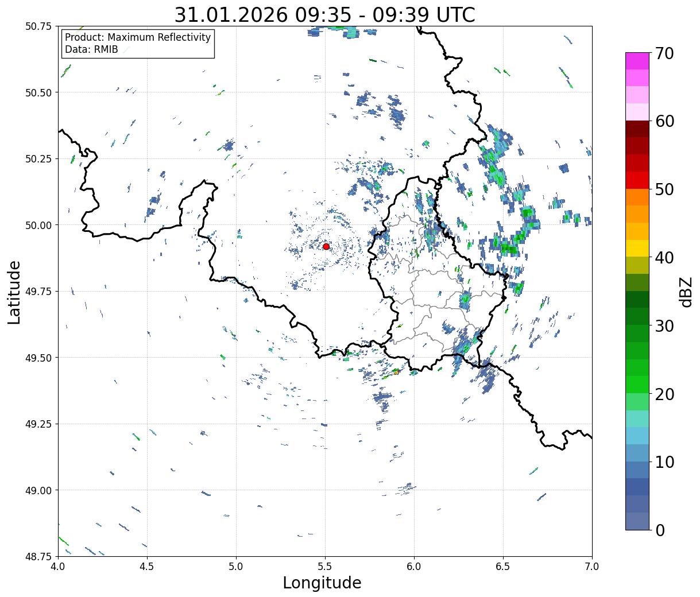
Task: Click the 'Latitude' axis label
Action: pos(14,292)
